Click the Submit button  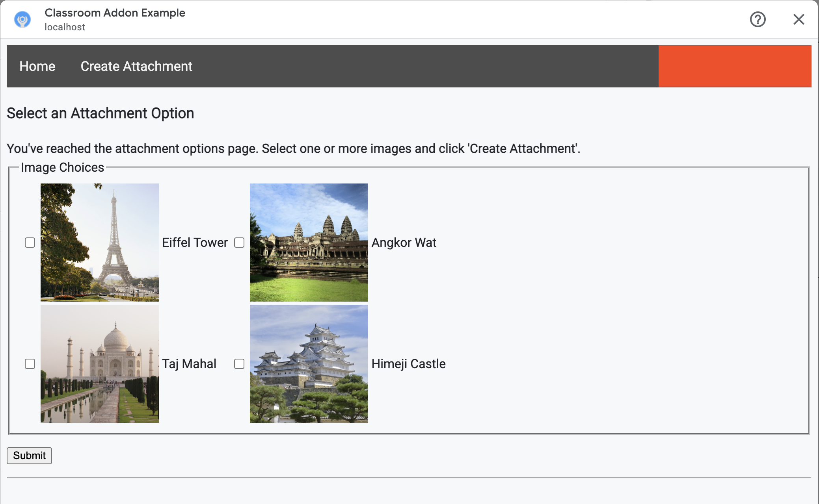click(30, 456)
